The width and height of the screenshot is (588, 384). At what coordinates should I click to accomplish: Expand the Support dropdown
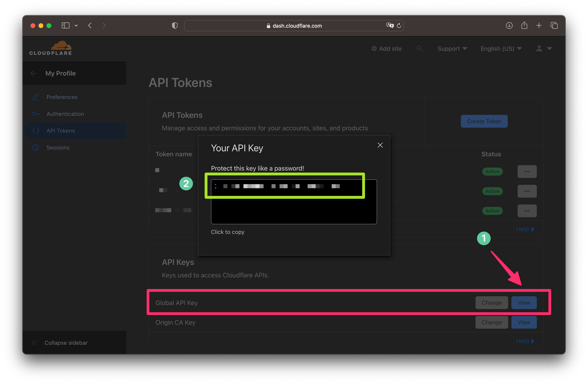click(452, 48)
